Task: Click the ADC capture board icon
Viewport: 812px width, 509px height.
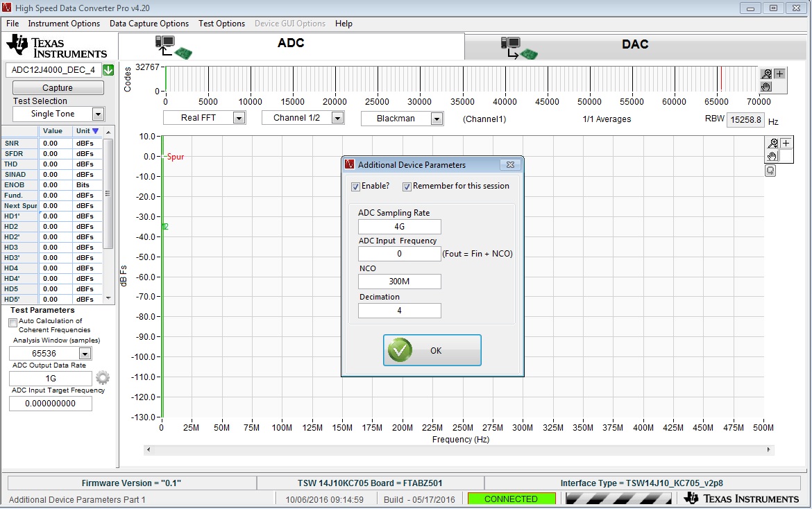Action: pyautogui.click(x=174, y=47)
